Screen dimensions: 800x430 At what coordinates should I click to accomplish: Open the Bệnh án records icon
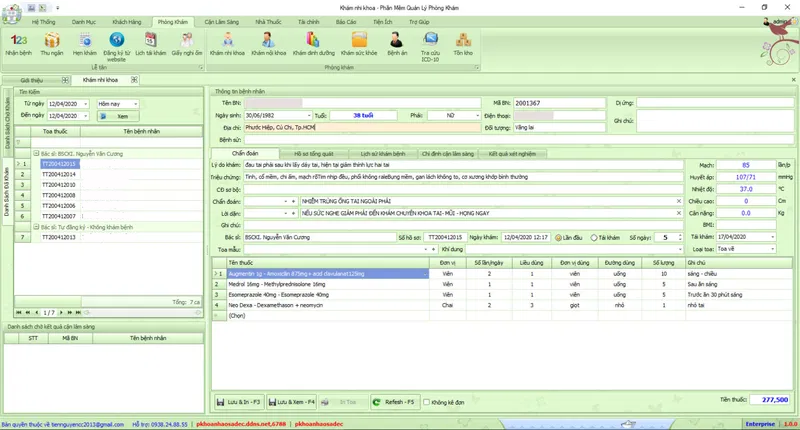(x=397, y=43)
